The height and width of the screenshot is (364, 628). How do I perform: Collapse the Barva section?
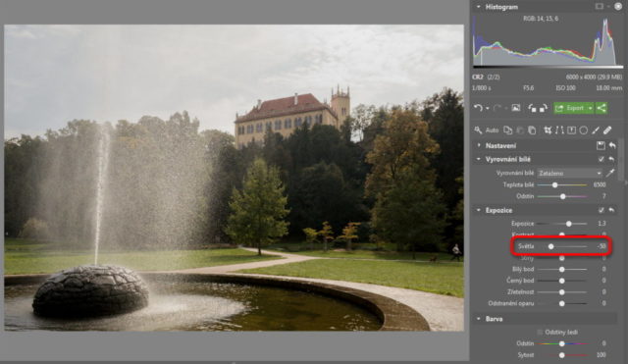click(x=479, y=319)
